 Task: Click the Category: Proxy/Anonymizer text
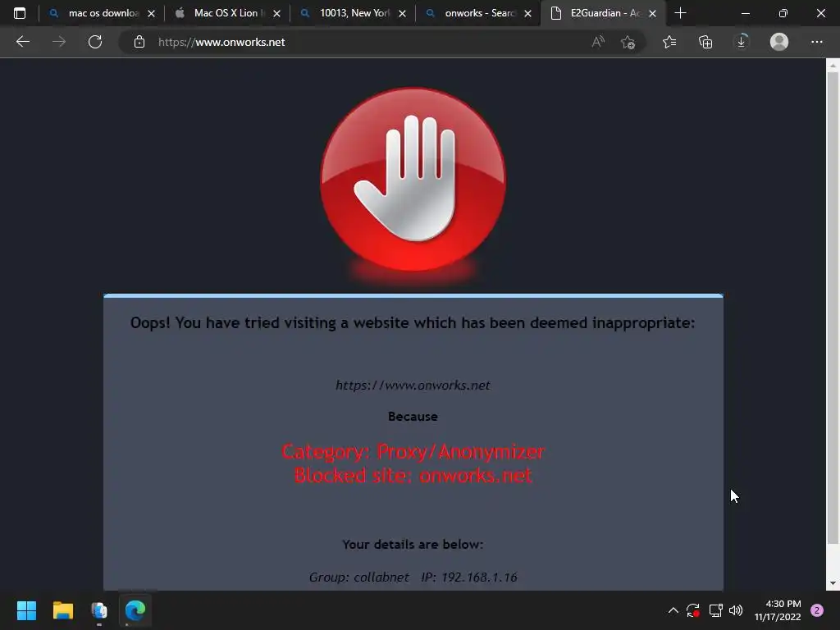click(413, 452)
